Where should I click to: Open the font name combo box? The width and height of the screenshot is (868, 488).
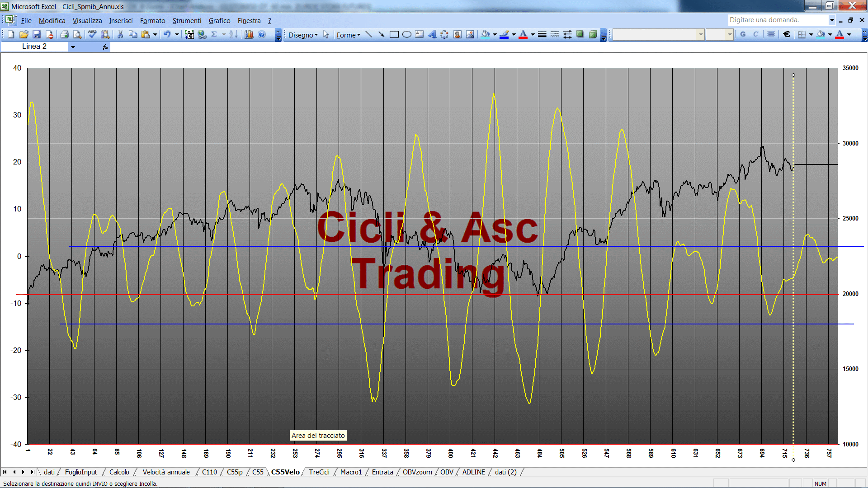click(659, 34)
